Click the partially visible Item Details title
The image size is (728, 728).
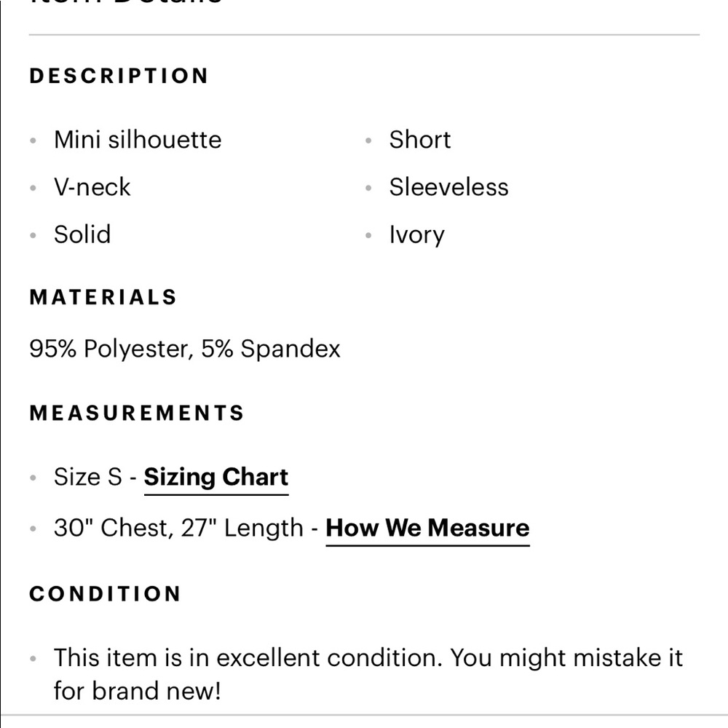click(125, 4)
